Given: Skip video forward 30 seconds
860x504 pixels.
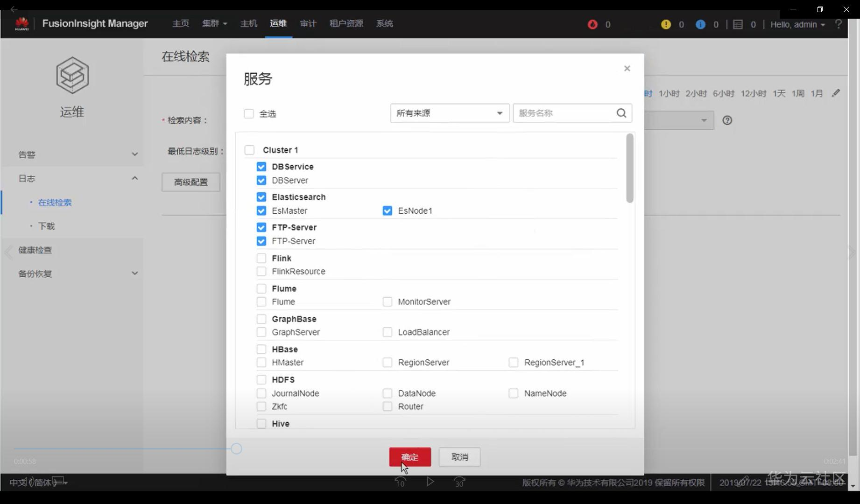Looking at the screenshot, I should coord(459,482).
